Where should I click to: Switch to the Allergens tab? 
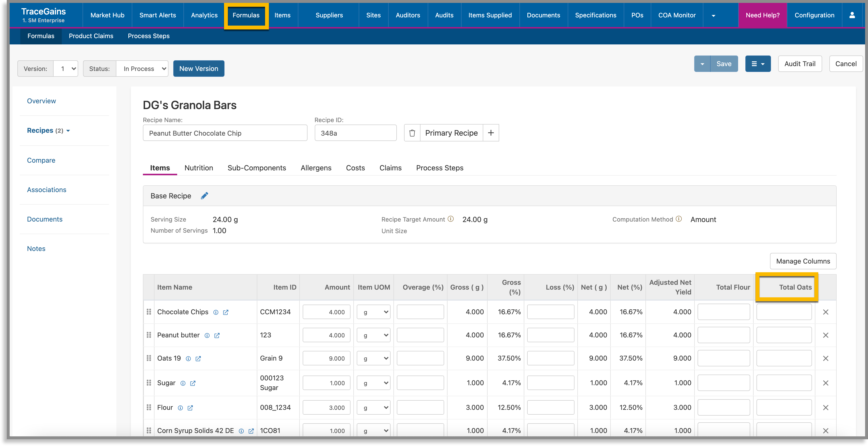click(x=316, y=168)
